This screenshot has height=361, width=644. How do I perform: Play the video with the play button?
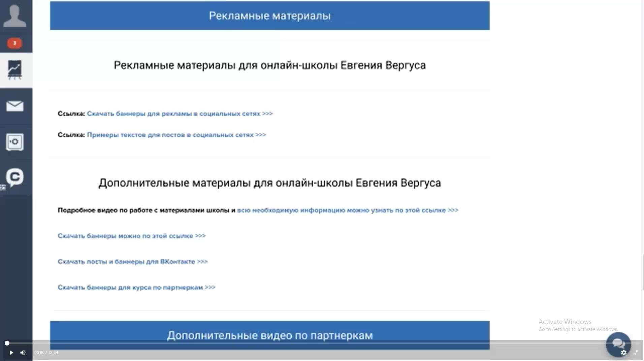pos(11,353)
